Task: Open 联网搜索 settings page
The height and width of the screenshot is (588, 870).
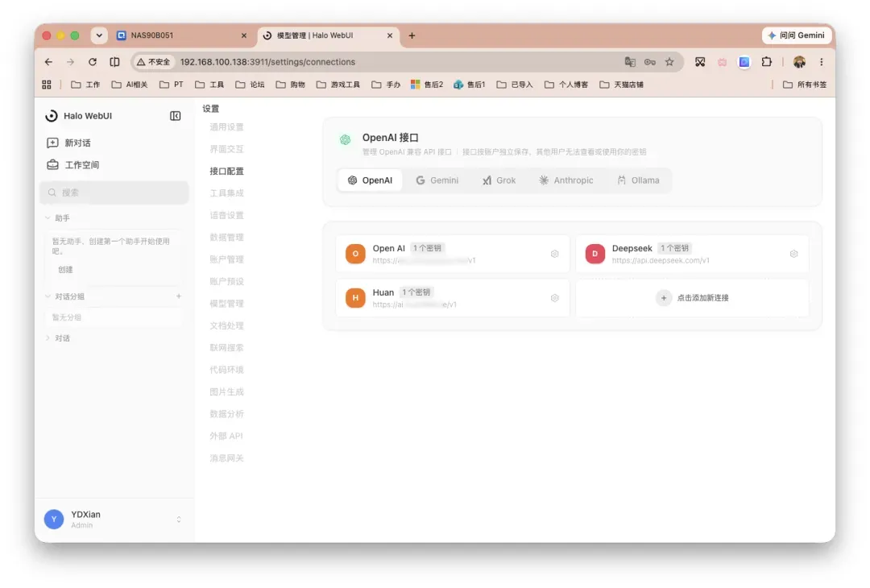Action: 226,348
